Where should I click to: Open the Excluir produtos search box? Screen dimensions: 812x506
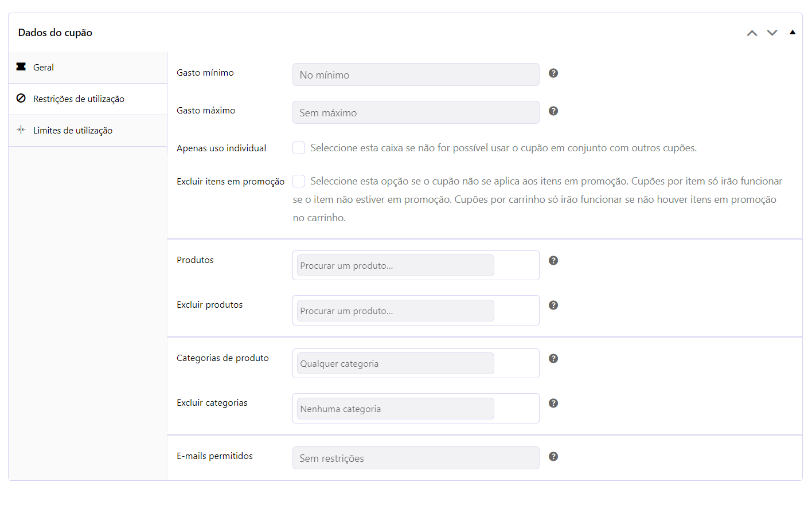coord(416,310)
